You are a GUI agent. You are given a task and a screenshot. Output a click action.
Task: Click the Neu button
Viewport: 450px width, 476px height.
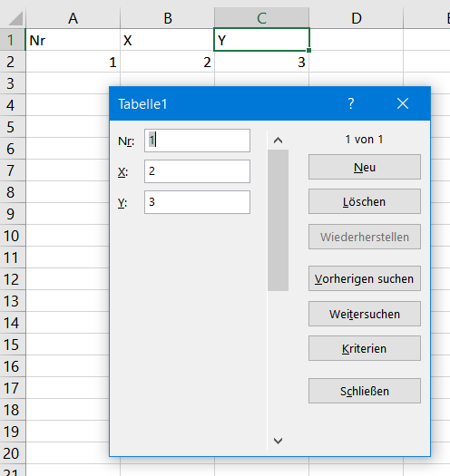pos(365,167)
